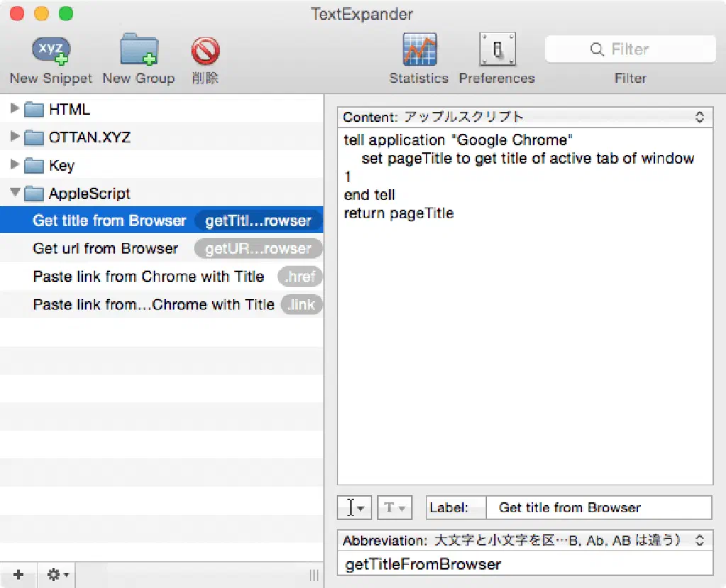
Task: Open Preferences from the toolbar
Action: pos(497,51)
